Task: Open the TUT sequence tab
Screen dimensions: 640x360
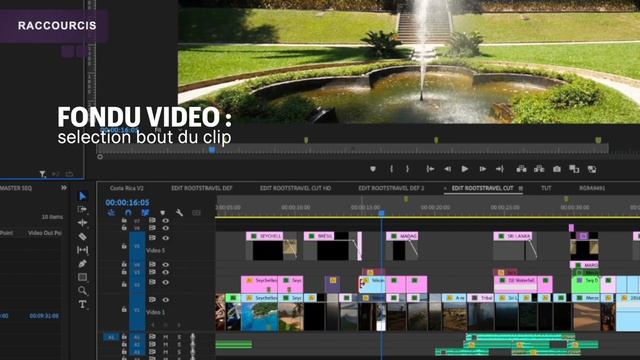Action: (546, 188)
